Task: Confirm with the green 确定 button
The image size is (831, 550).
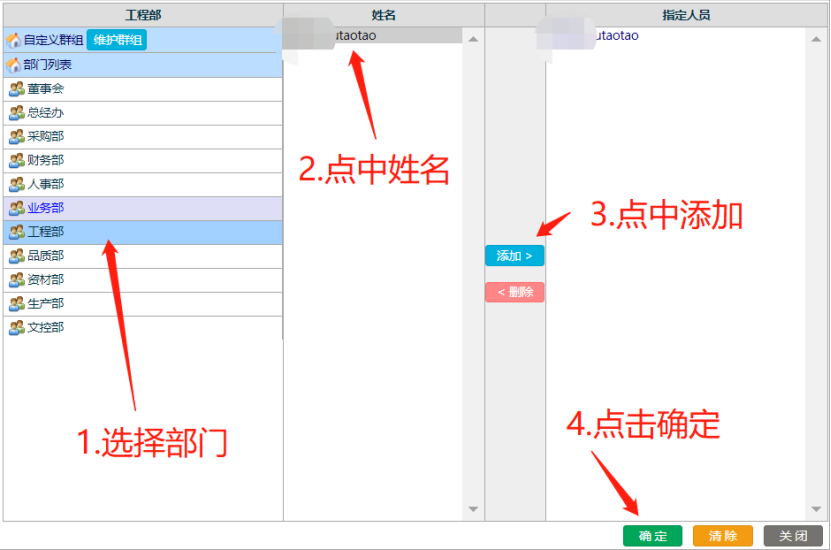Action: (652, 536)
